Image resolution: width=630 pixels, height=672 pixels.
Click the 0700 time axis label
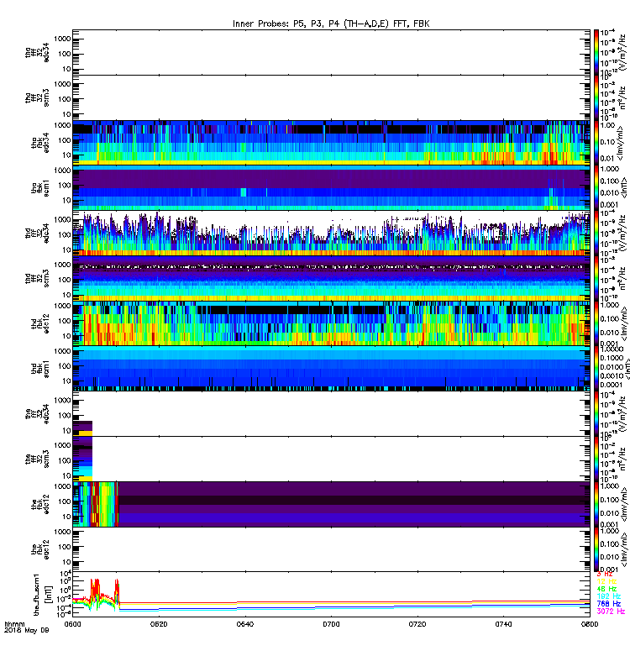331,624
